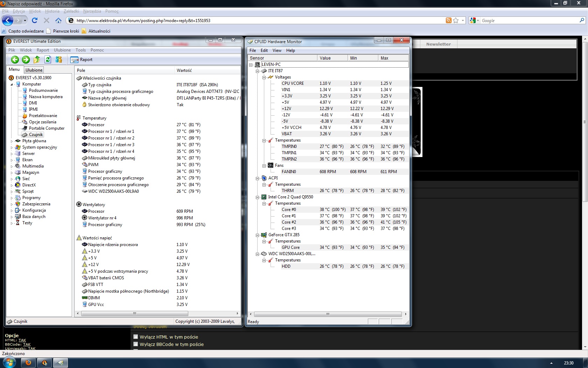Expand the System operacyjny tree node
The height and width of the screenshot is (368, 588).
[x=12, y=148]
